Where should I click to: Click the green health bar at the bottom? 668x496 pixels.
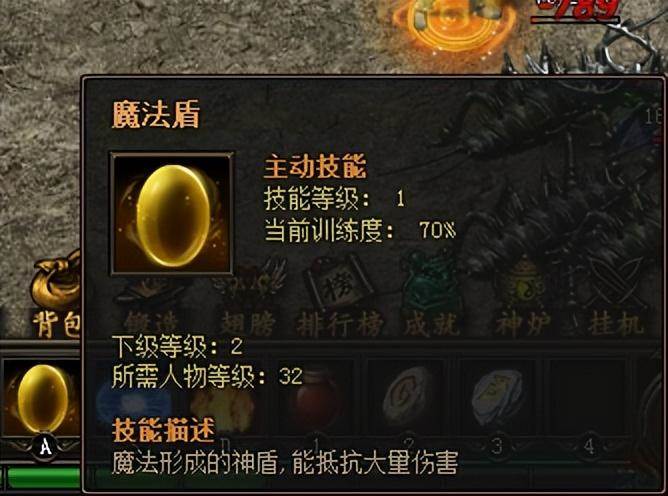(x=43, y=477)
